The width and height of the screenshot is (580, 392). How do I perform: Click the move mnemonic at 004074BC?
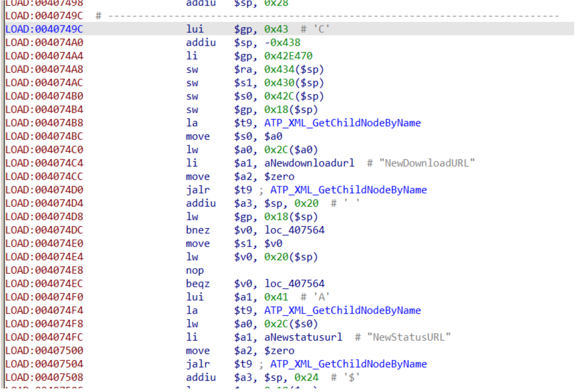[x=198, y=136]
